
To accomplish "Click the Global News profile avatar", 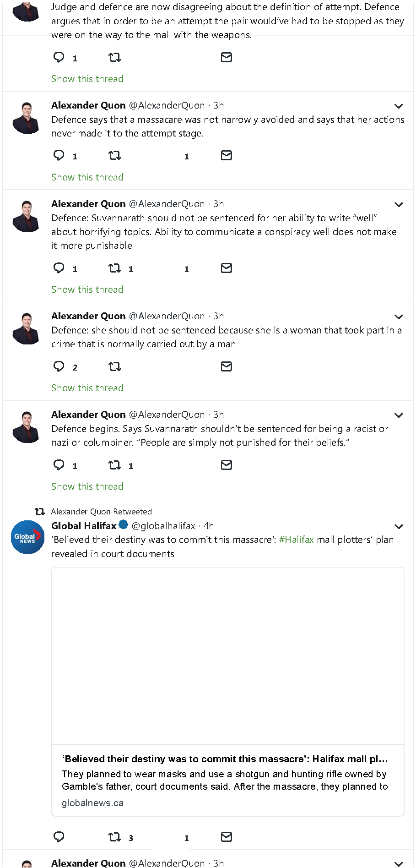I will click(x=27, y=537).
